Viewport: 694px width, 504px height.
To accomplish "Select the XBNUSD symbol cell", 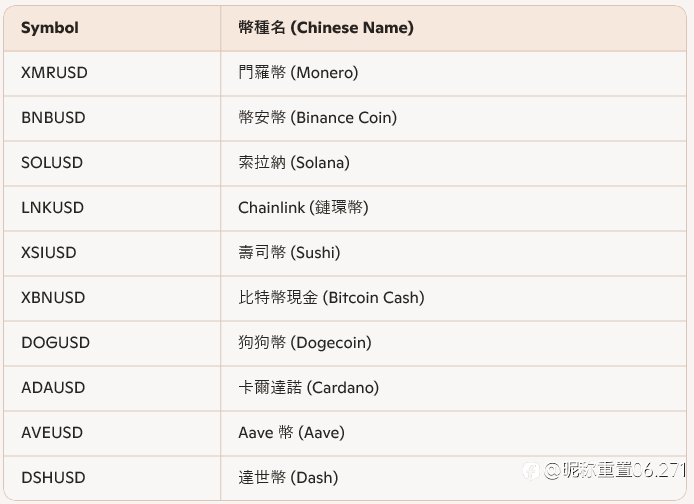I will pyautogui.click(x=53, y=298).
